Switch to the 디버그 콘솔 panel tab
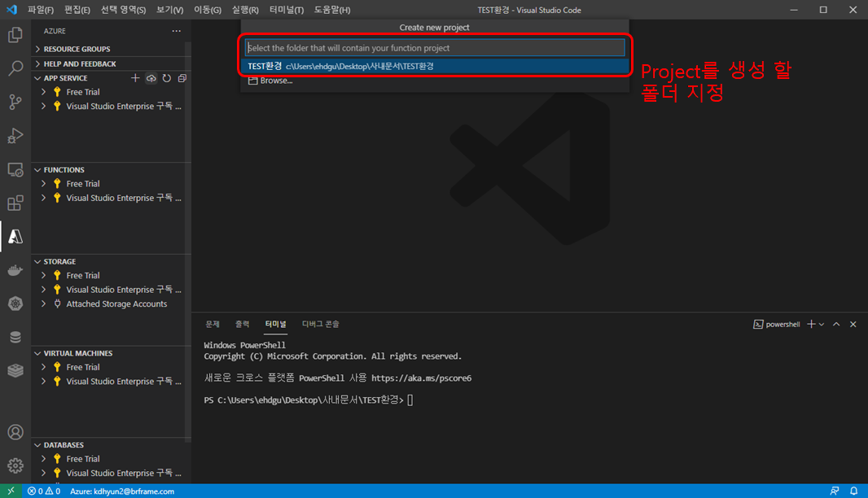The width and height of the screenshot is (868, 498). (x=321, y=324)
